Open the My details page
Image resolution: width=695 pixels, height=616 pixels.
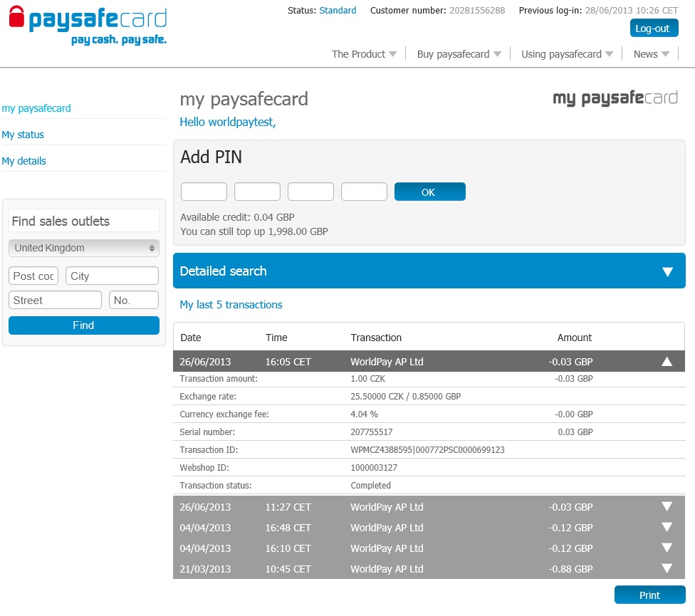pos(24,161)
